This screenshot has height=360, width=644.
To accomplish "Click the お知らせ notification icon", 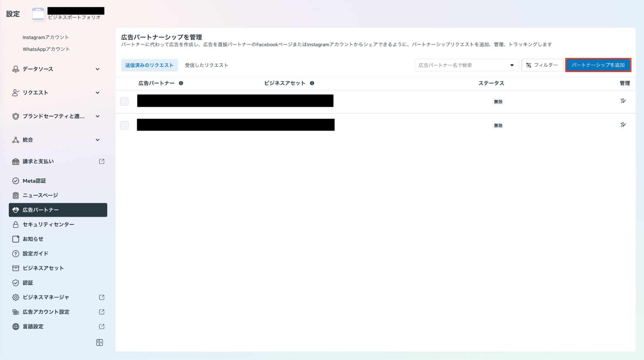I will pos(15,239).
